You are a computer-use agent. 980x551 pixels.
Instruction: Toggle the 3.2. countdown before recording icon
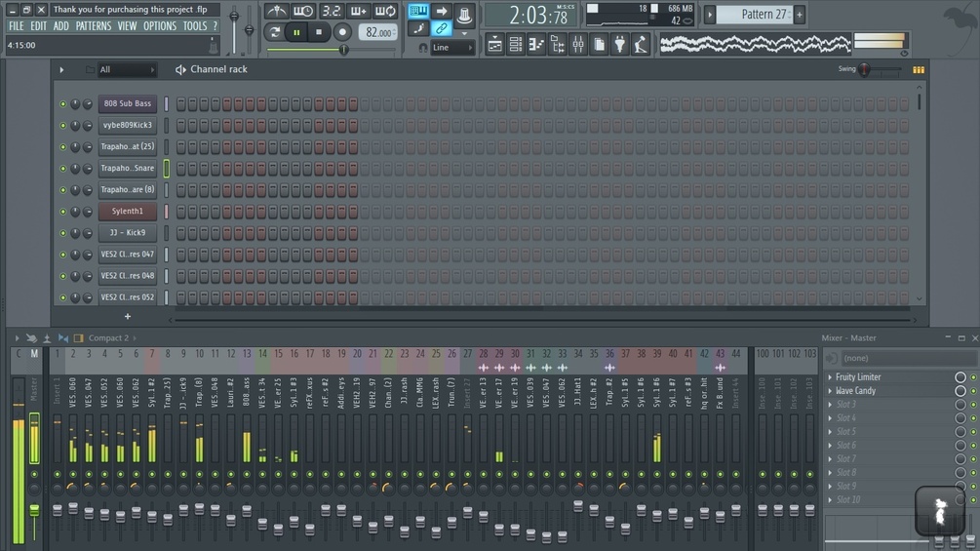[331, 12]
